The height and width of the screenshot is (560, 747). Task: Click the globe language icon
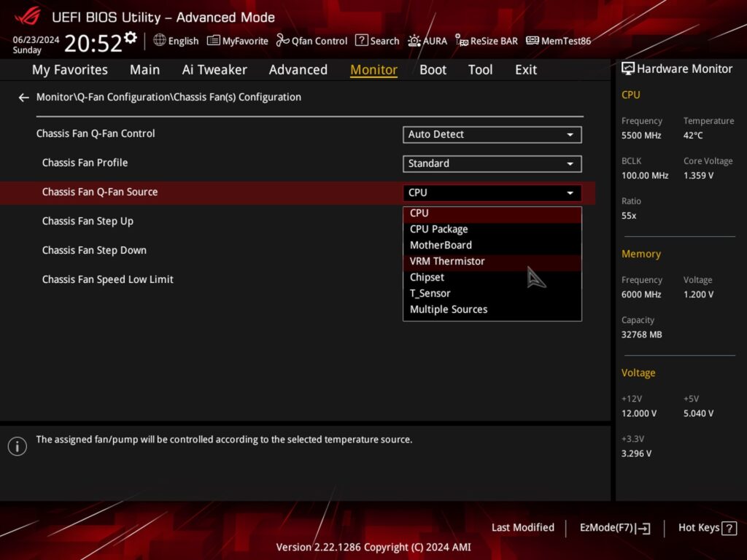click(160, 41)
